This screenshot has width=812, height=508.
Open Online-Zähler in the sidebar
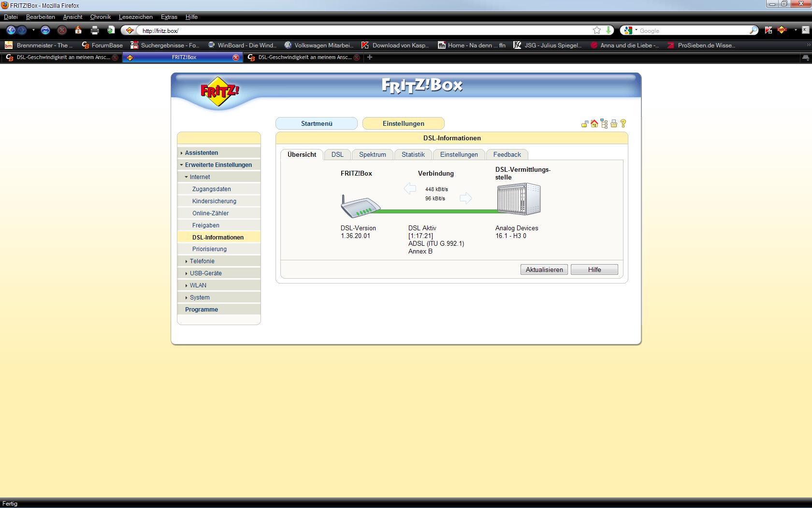[219, 213]
